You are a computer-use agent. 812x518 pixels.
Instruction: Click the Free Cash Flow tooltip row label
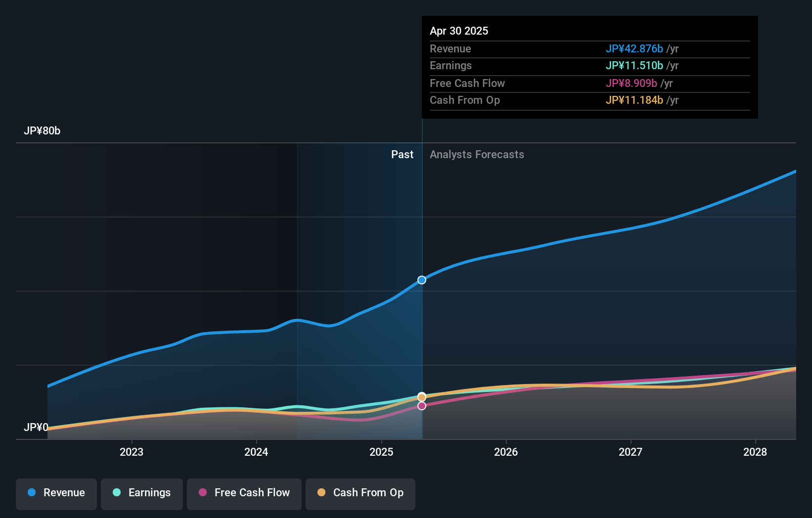467,84
